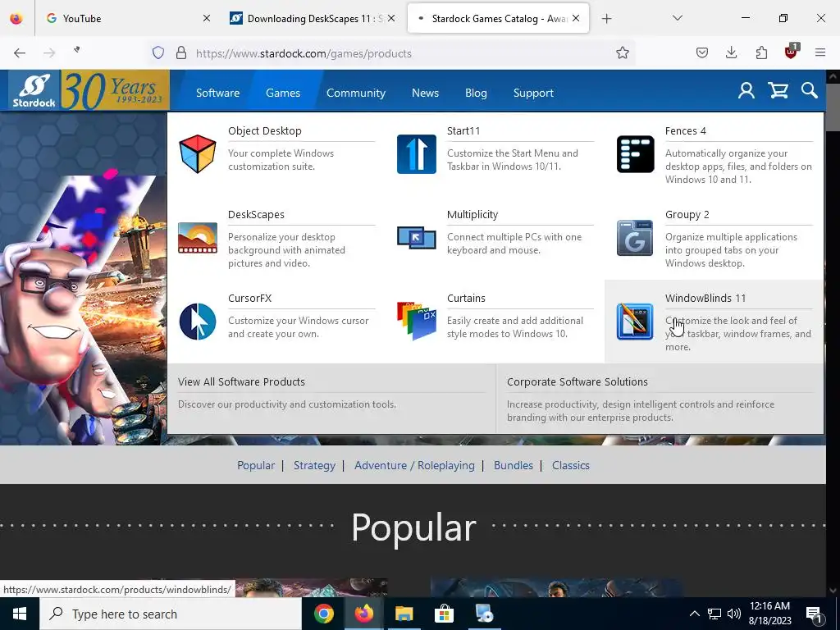Open the Firefox downloads arrow icon

coord(731,52)
